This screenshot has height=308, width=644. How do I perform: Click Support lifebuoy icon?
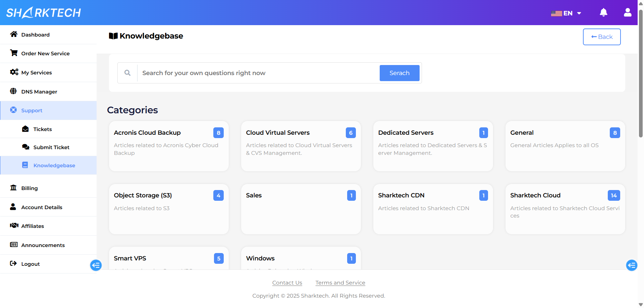(13, 110)
